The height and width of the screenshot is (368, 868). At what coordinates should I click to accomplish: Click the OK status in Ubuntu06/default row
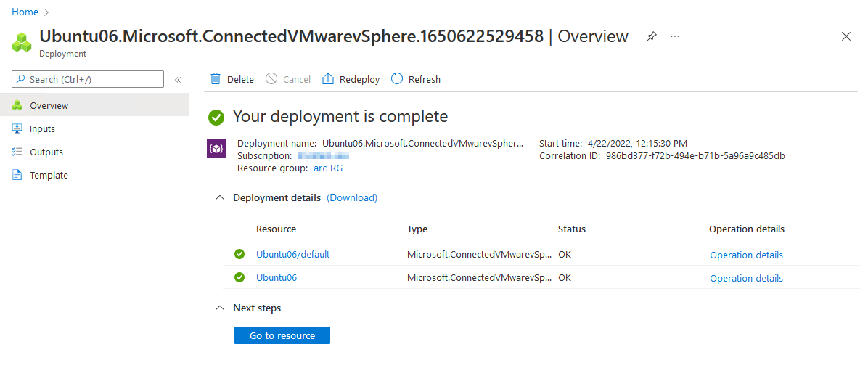tap(565, 255)
